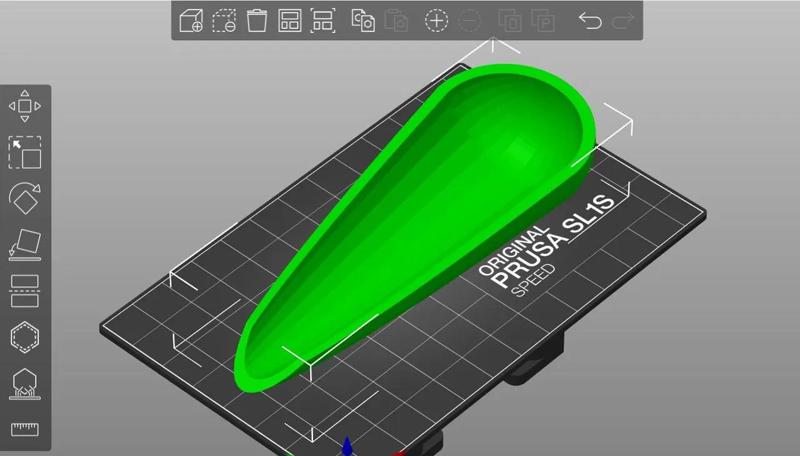
Task: Click the Arrange objects icon
Action: click(x=289, y=21)
